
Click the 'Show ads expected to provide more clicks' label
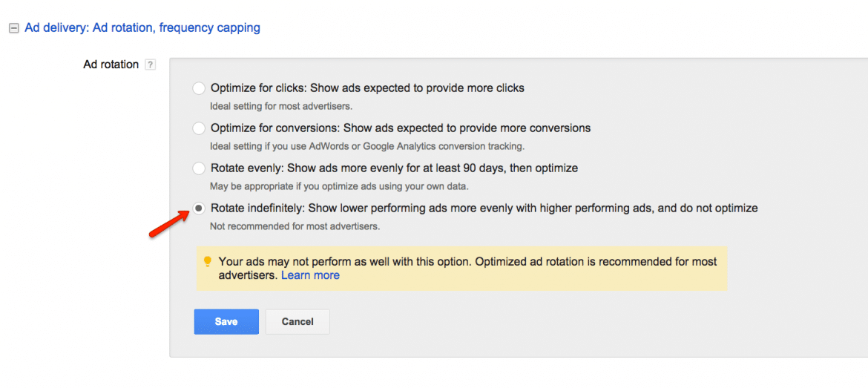point(367,88)
